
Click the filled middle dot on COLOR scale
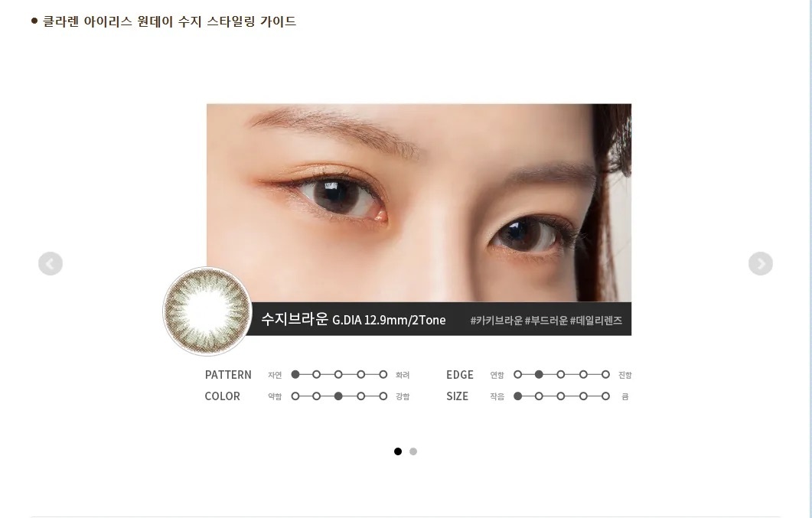click(339, 396)
